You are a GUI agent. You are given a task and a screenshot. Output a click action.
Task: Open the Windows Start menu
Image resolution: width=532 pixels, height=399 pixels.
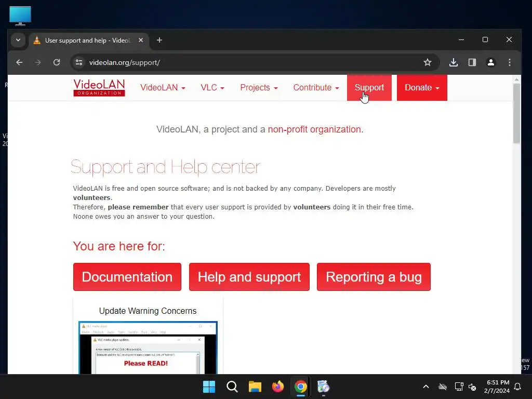pos(209,387)
